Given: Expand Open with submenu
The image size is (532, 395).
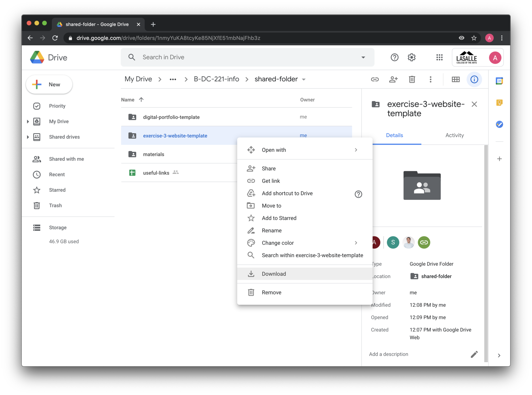Looking at the screenshot, I should click(x=356, y=150).
